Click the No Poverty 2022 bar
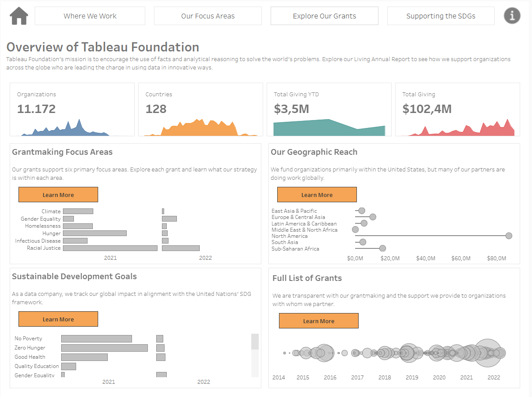The width and height of the screenshot is (532, 397). pos(160,339)
